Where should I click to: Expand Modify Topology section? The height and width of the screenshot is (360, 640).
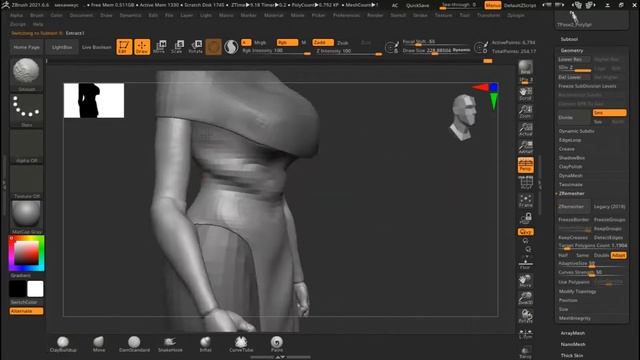577,291
